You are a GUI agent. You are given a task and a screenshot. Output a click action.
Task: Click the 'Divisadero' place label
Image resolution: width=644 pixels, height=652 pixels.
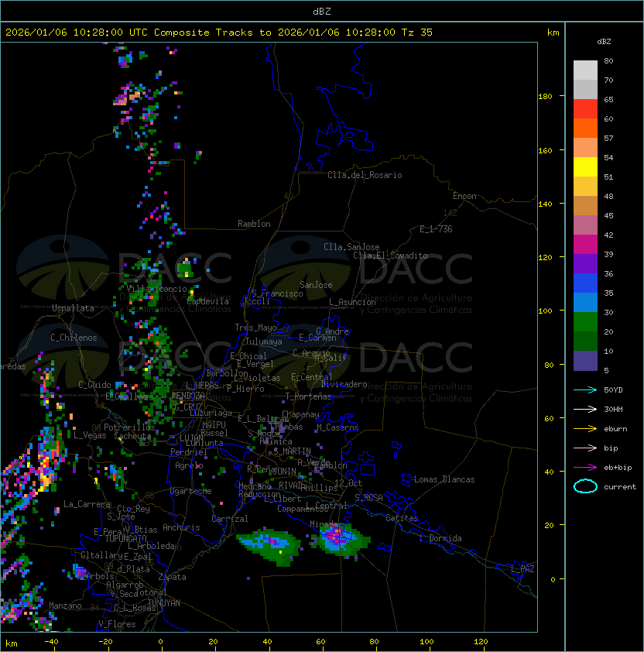click(344, 384)
